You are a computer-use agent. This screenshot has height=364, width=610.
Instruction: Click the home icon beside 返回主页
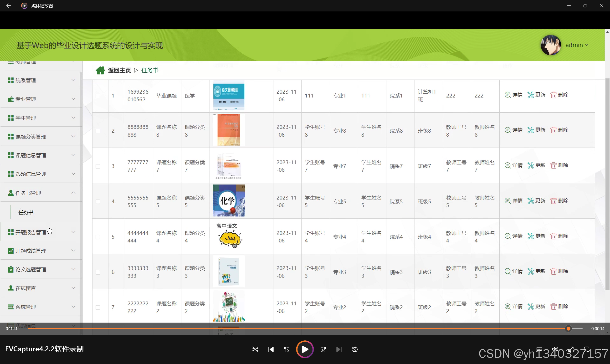100,70
